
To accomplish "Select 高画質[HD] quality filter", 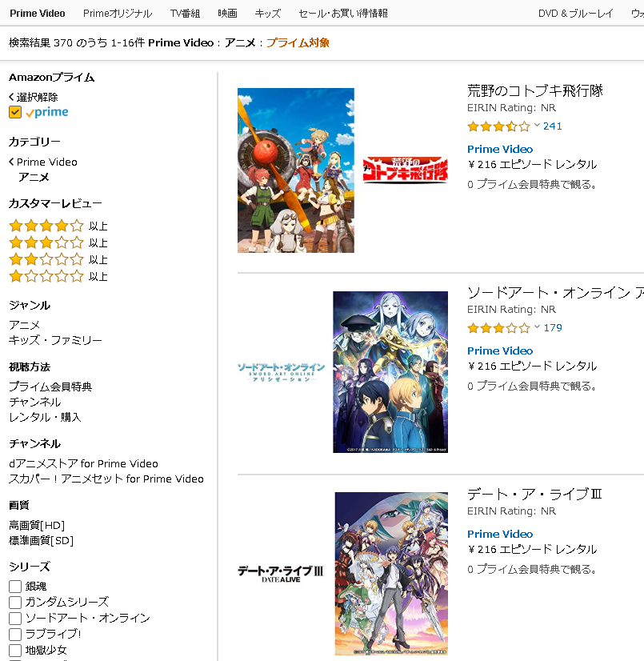I will pos(37,525).
